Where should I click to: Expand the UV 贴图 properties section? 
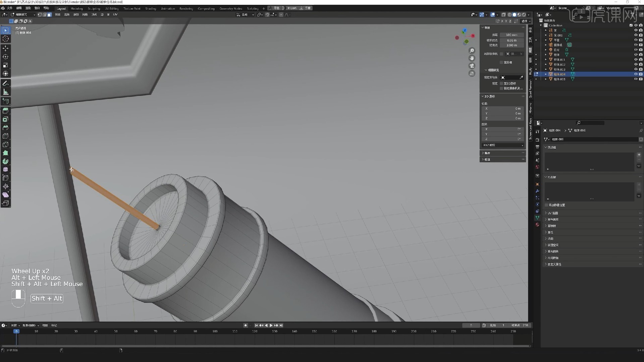click(553, 213)
